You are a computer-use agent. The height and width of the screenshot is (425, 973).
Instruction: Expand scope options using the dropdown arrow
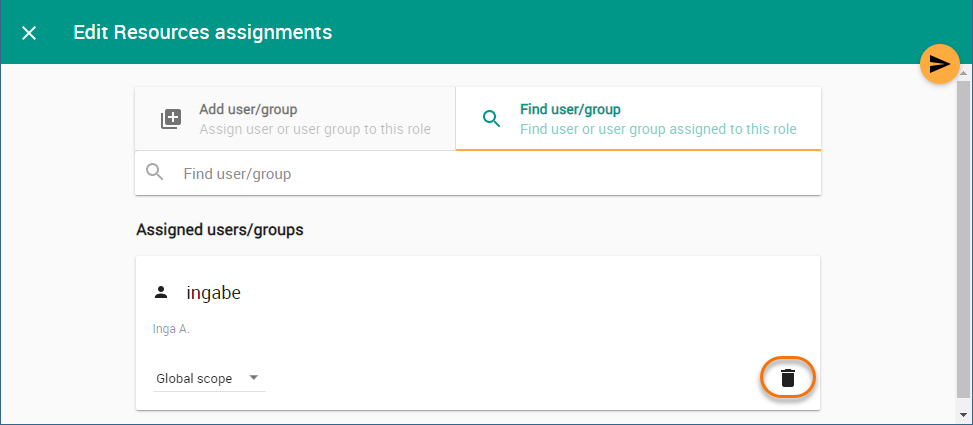click(x=253, y=378)
